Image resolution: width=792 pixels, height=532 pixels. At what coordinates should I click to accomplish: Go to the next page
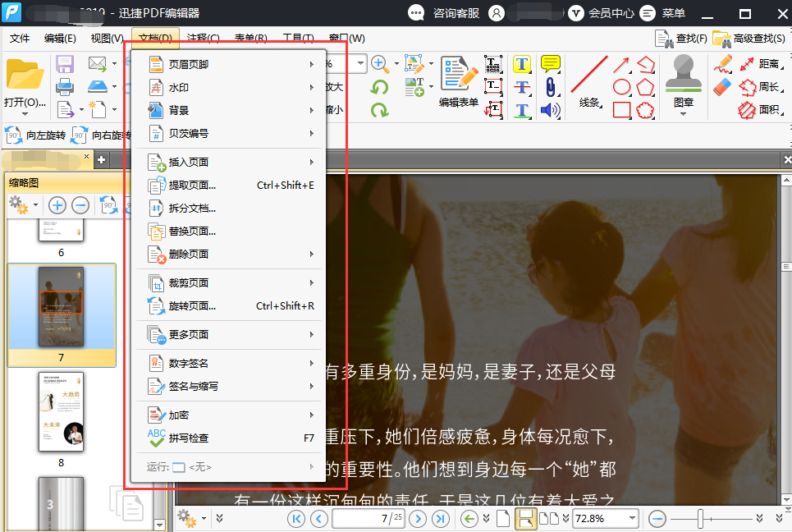tap(417, 518)
